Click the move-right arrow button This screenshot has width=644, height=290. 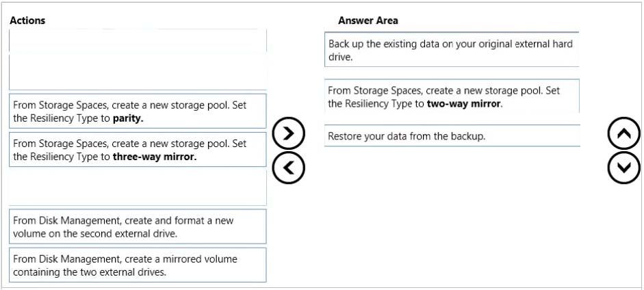pyautogui.click(x=288, y=133)
